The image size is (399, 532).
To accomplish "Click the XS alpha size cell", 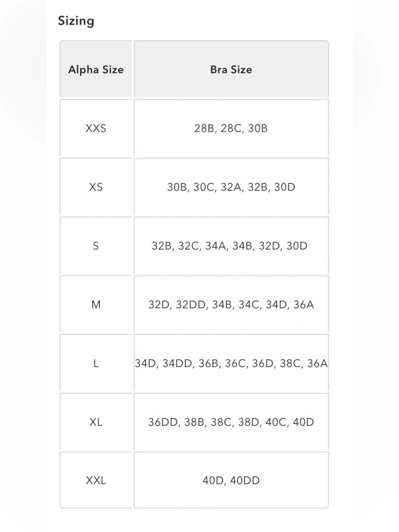I will (96, 187).
